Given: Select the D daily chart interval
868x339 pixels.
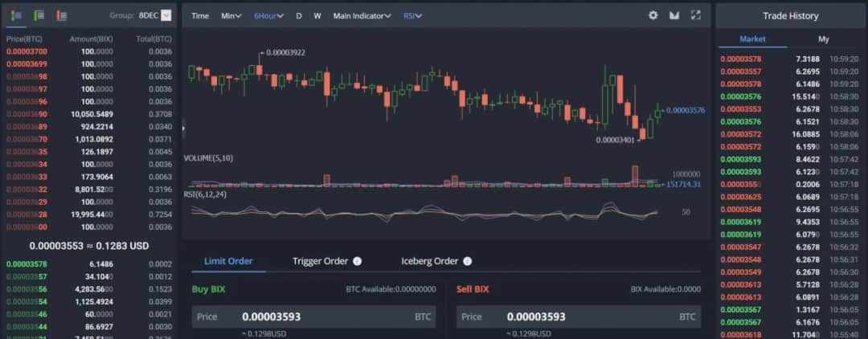Looking at the screenshot, I should pos(299,16).
